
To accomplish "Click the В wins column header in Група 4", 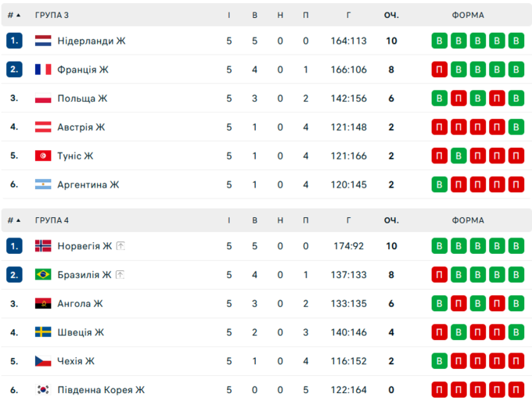I will [255, 220].
